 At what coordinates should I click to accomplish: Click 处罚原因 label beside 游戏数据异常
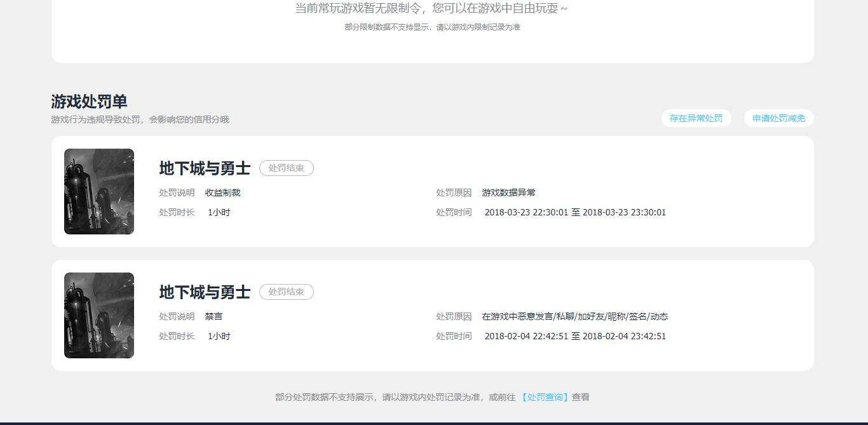pos(454,192)
